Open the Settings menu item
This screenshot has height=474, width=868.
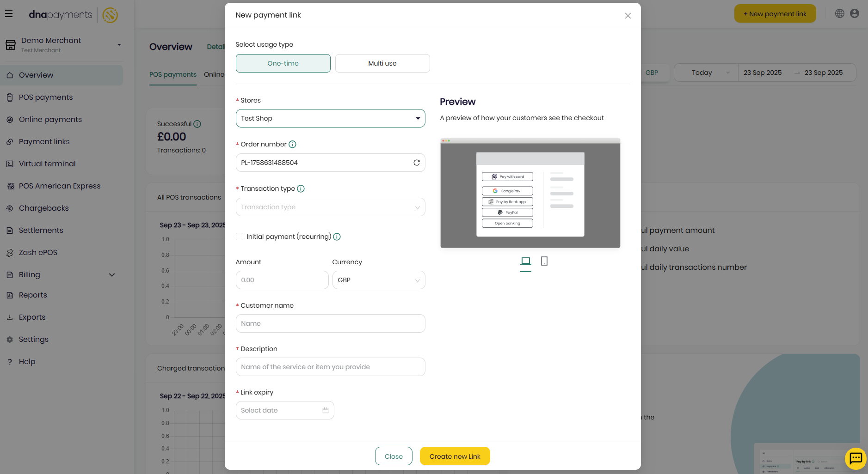[33, 339]
